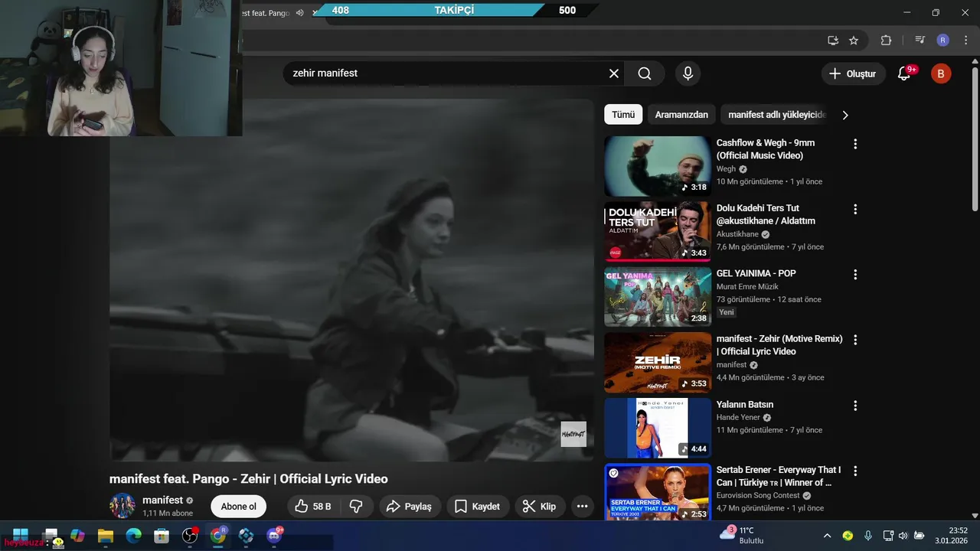The image size is (980, 551).
Task: Open options menu for GEL YANIMA - POP
Action: pos(855,274)
